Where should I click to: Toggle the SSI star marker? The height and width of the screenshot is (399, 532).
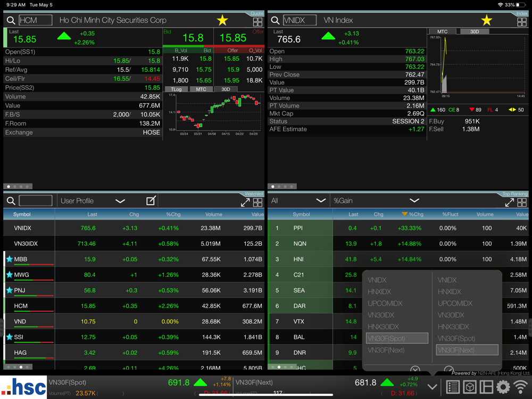(x=10, y=337)
